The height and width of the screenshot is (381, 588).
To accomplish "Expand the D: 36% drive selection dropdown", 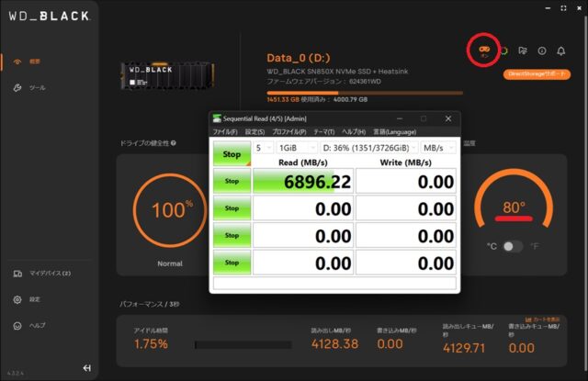I will [x=369, y=148].
